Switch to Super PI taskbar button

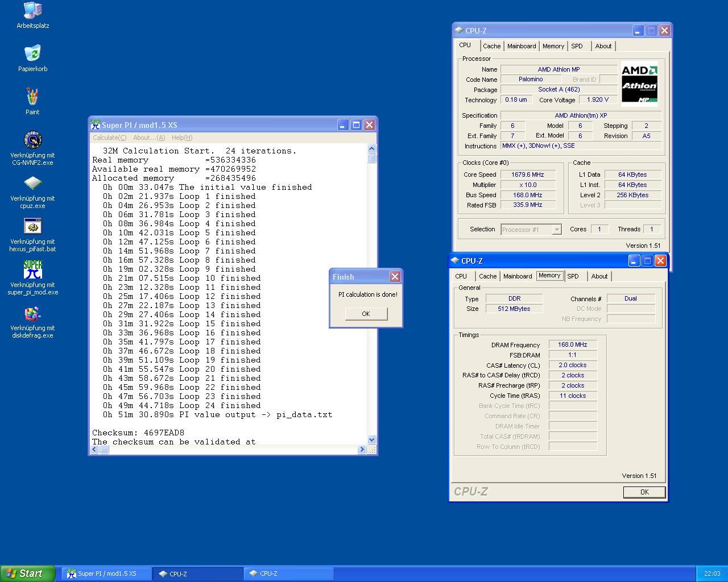coord(107,573)
